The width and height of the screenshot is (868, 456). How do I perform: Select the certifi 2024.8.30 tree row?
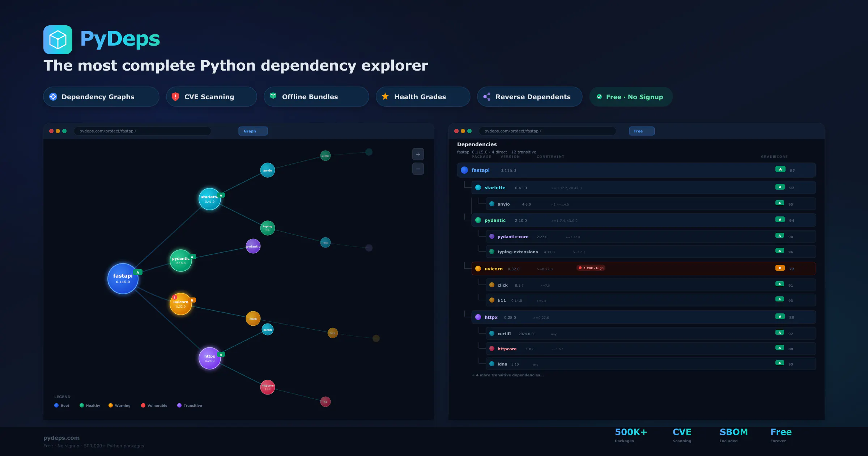[651, 334]
